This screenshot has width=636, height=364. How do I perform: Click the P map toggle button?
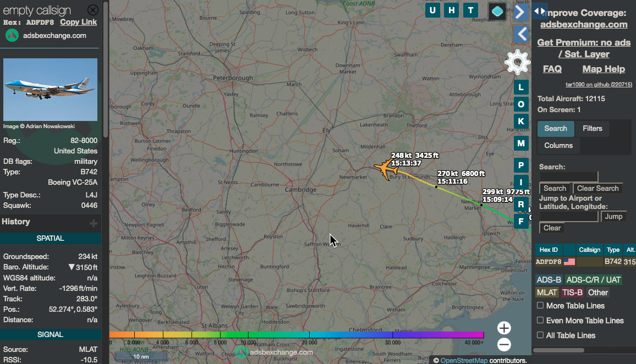[521, 166]
